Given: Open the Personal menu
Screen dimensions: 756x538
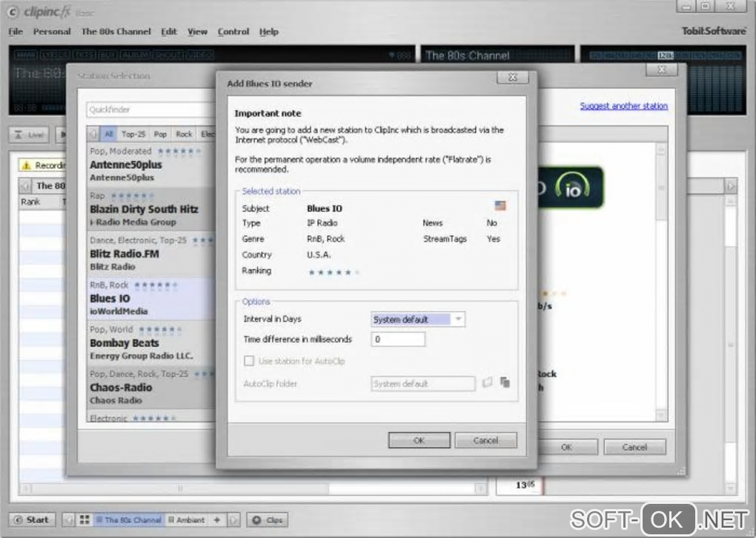Looking at the screenshot, I should (52, 31).
